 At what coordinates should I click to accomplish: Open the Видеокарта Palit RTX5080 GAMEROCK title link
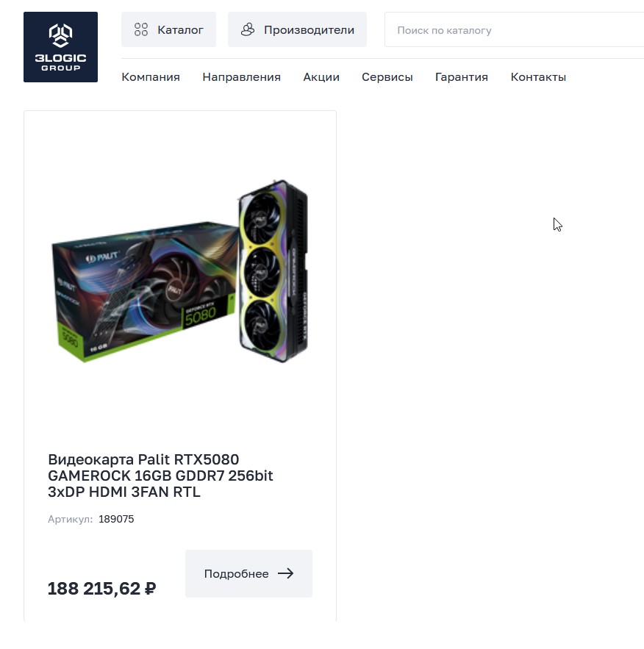click(160, 476)
